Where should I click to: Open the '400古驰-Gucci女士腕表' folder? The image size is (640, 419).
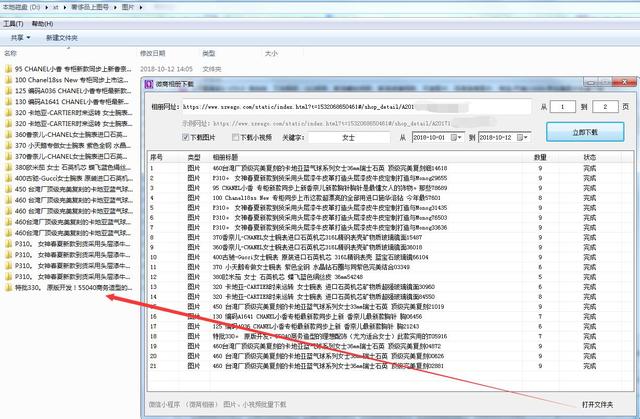pos(60,178)
